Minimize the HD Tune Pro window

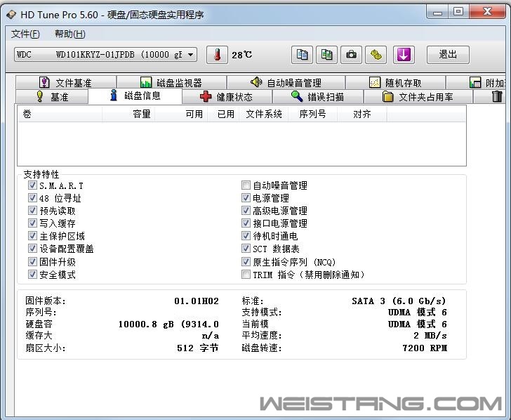[438, 13]
